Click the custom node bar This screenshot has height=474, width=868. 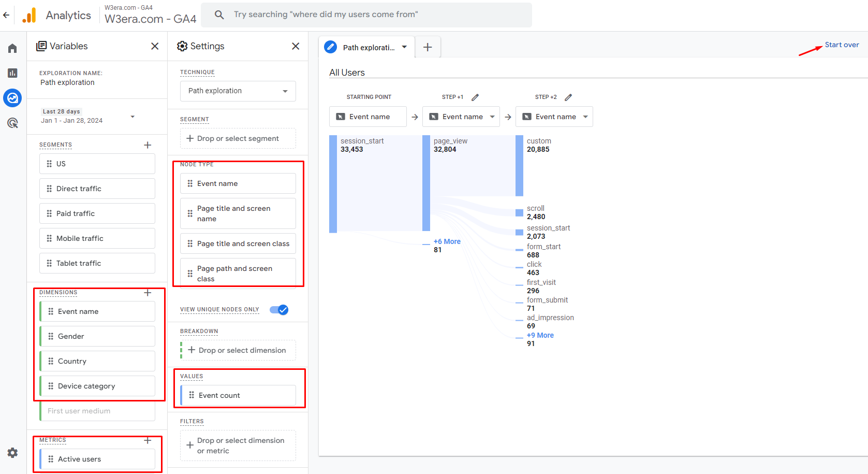tap(519, 166)
